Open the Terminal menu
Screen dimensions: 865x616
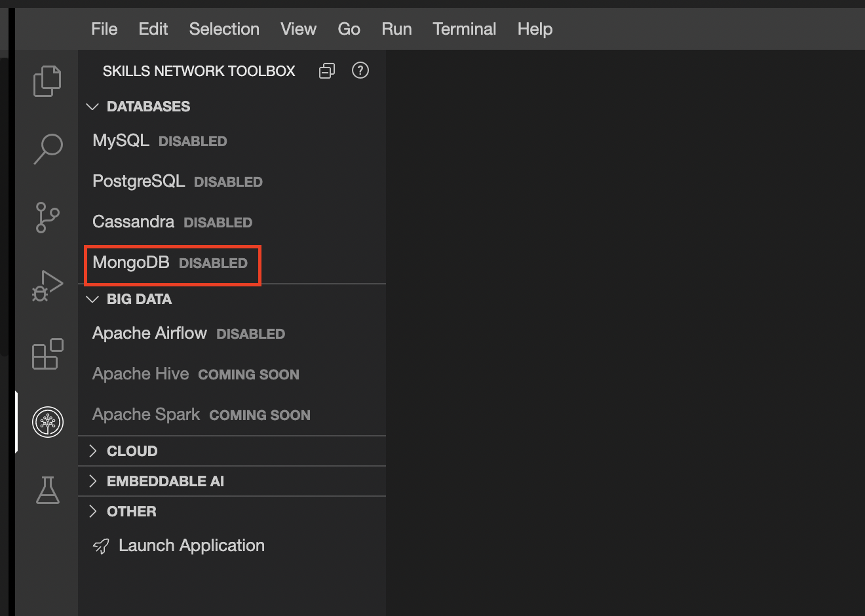coord(464,29)
